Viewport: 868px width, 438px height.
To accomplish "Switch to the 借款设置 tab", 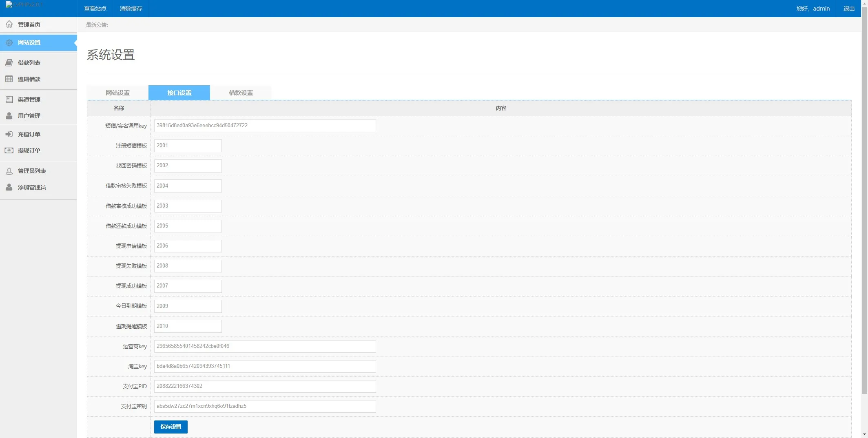I will click(x=241, y=93).
